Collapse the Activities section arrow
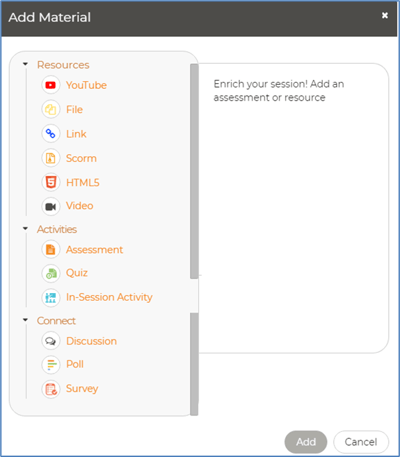Screen dimensions: 400x457 pos(25,229)
